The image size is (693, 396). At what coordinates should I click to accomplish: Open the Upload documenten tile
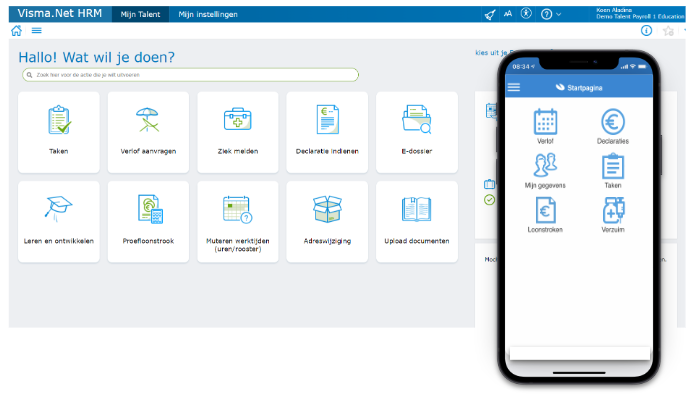pyautogui.click(x=417, y=222)
